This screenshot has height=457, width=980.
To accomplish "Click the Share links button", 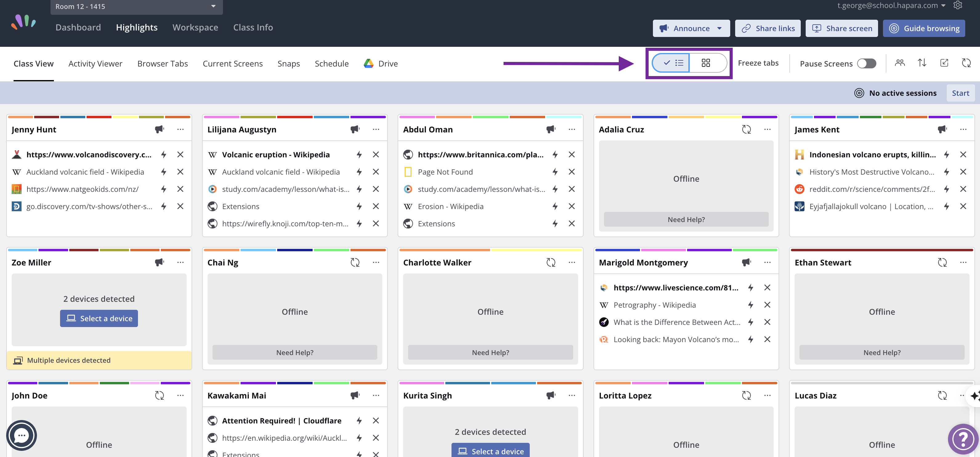I will tap(768, 28).
